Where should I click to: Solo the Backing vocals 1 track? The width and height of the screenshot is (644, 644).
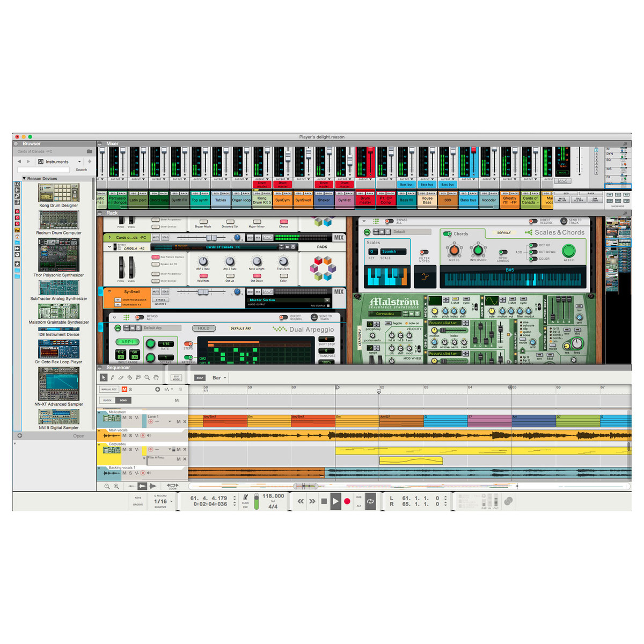click(130, 473)
